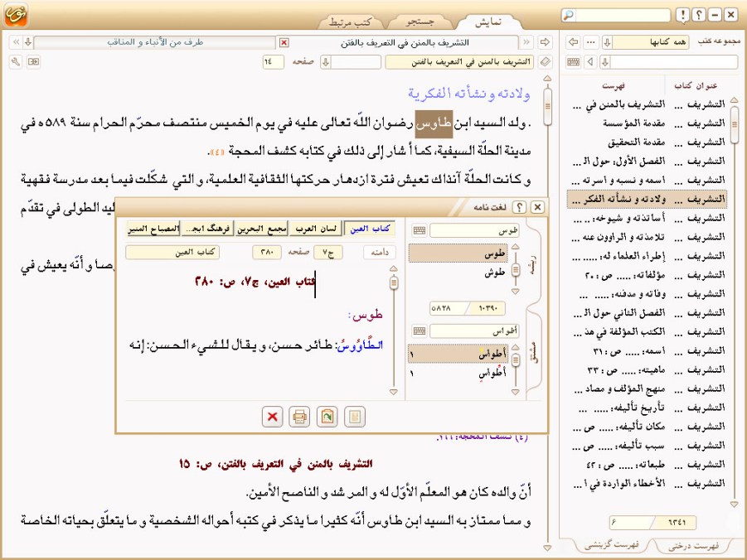Click the صفحه page number field showing ١٤
This screenshot has width=747, height=560.
click(273, 61)
